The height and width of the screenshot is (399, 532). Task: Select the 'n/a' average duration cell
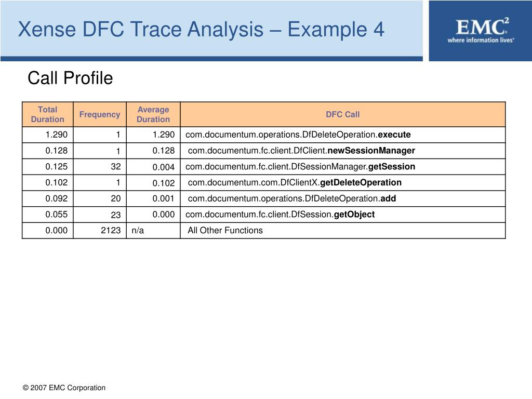tap(153, 230)
